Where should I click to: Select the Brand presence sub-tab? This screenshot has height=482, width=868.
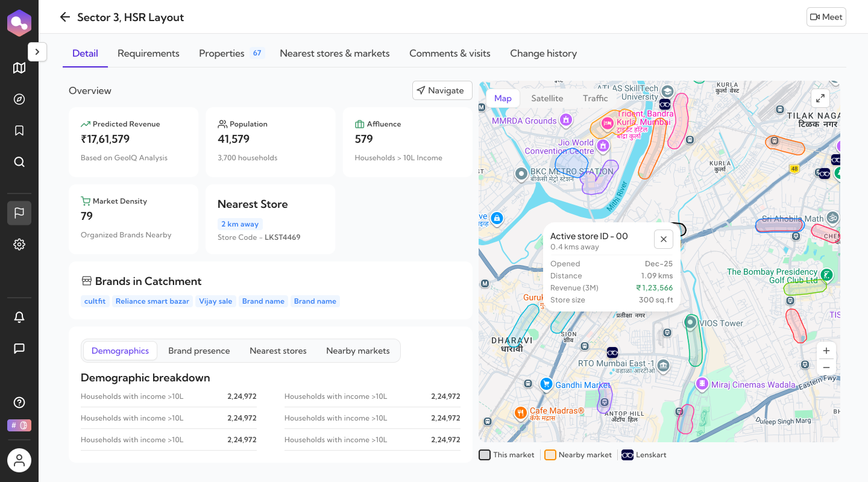(199, 351)
